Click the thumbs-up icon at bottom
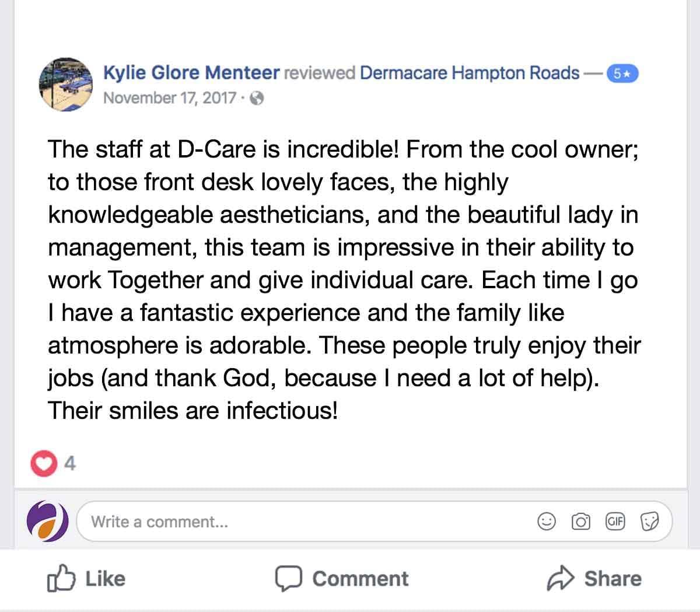This screenshot has height=612, width=700. coord(61,579)
